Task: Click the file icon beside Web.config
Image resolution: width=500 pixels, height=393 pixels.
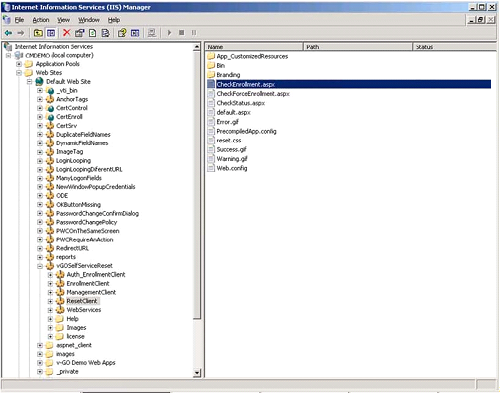Action: pyautogui.click(x=211, y=168)
